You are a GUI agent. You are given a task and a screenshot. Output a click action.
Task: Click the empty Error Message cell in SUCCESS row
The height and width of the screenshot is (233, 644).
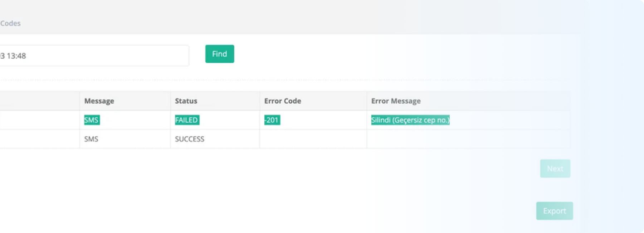point(468,139)
